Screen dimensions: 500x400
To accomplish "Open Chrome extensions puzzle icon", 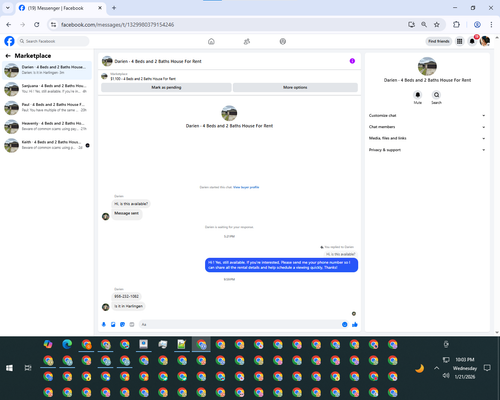I will click(x=456, y=25).
